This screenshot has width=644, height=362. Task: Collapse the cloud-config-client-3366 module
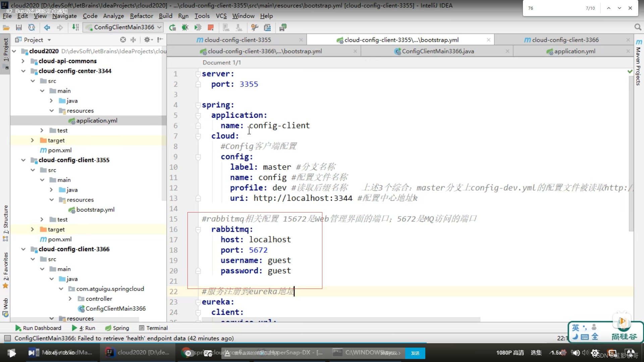[23, 249]
